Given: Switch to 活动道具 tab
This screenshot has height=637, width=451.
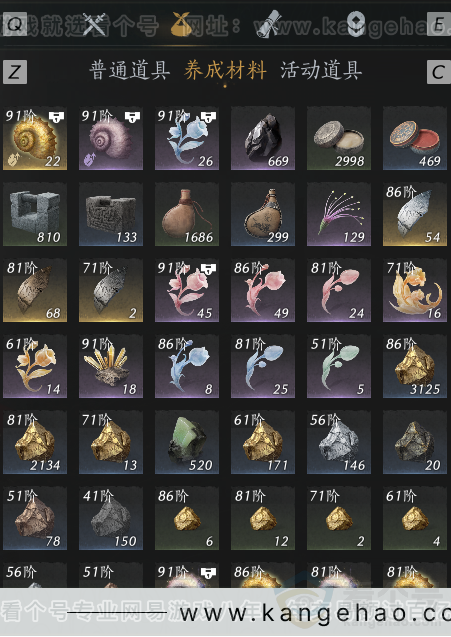Looking at the screenshot, I should (x=321, y=71).
